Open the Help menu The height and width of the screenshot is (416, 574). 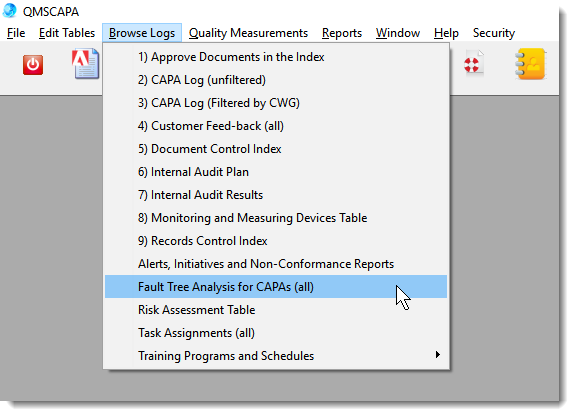click(446, 33)
